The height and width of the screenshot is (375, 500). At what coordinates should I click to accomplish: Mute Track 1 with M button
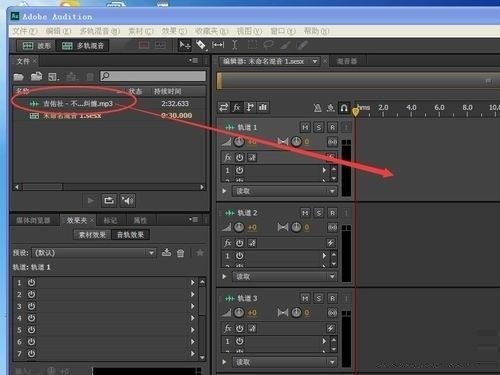click(305, 127)
